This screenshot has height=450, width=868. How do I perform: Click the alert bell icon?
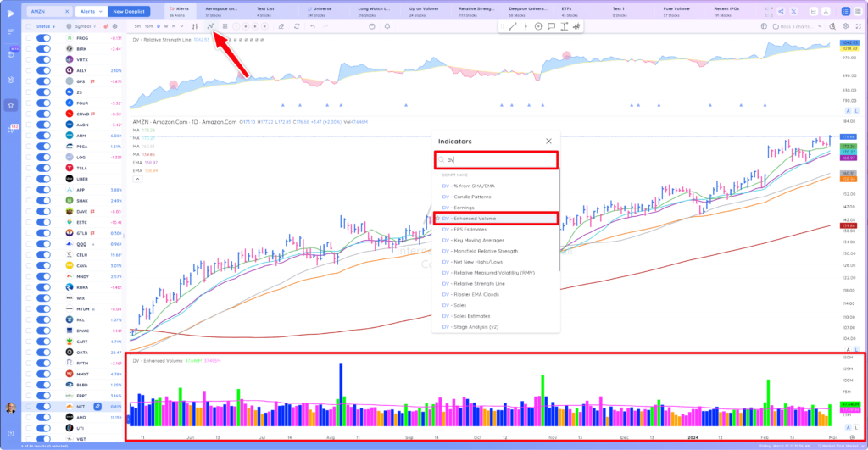pyautogui.click(x=387, y=26)
